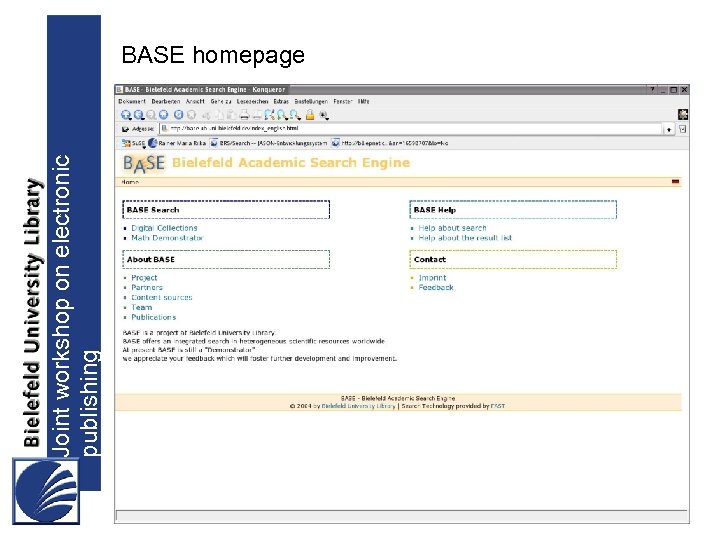This screenshot has height=540, width=720.
Task: Open the Bearbeiten menu
Action: 166,101
